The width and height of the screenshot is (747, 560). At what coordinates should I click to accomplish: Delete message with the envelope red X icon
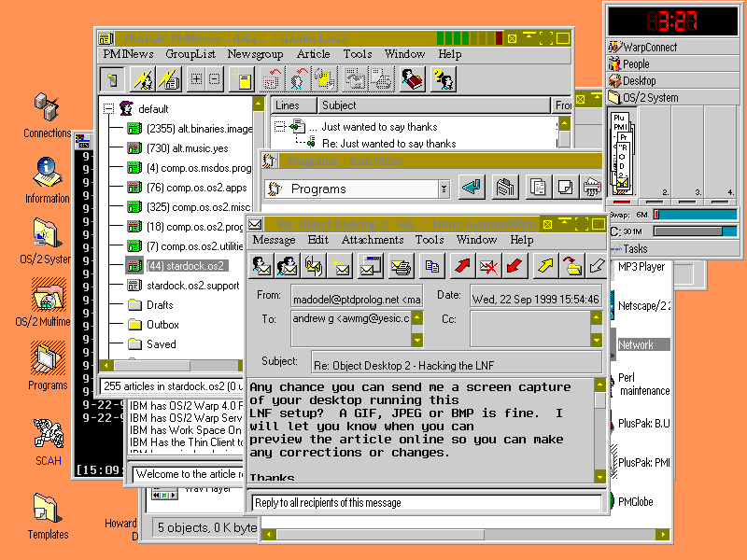pos(488,266)
